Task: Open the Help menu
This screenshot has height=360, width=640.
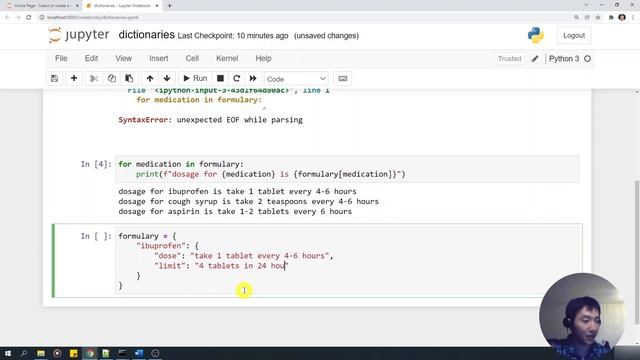Action: point(263,58)
